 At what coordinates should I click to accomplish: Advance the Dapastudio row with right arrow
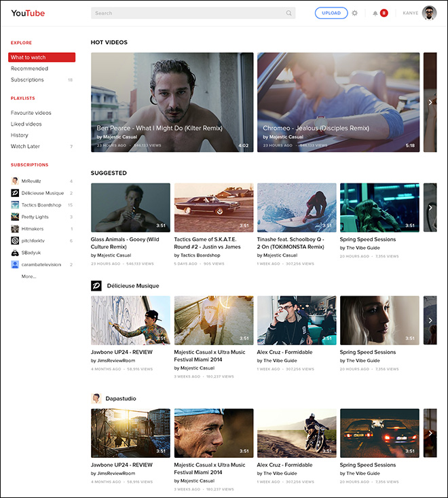(x=430, y=433)
